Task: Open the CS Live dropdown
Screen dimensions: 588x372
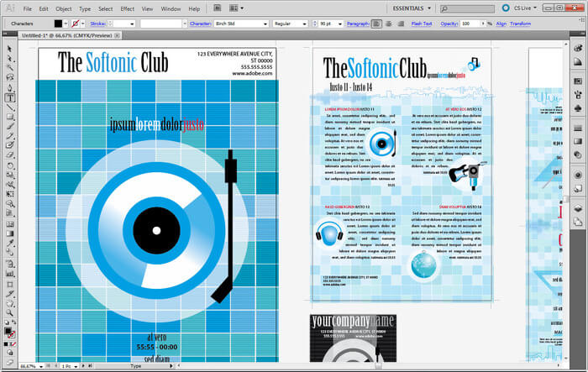Action: (527, 8)
